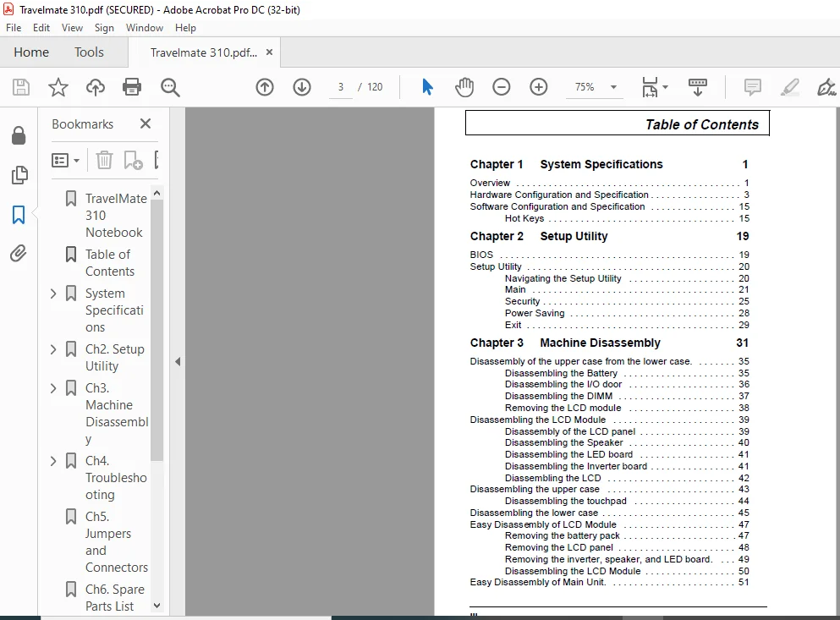Close the Bookmarks panel
Image resolution: width=840 pixels, height=620 pixels.
145,123
